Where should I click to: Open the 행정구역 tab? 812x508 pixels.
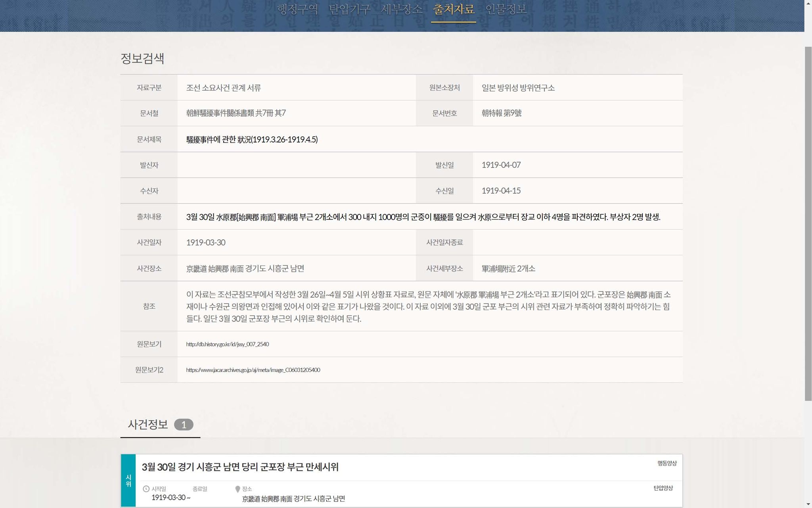(x=297, y=9)
